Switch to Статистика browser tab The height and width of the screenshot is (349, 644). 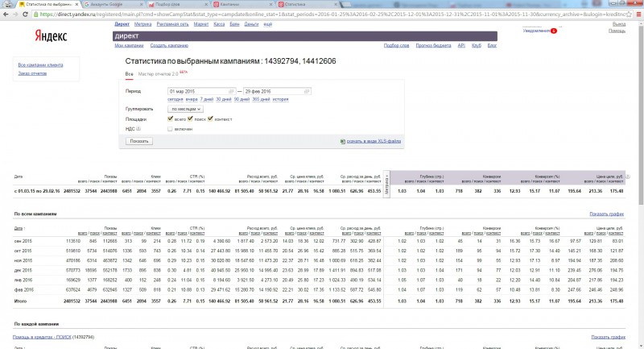tap(307, 4)
